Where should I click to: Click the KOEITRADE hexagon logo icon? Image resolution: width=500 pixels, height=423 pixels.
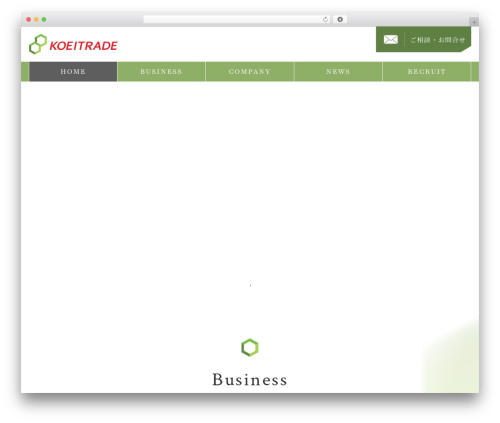(38, 44)
